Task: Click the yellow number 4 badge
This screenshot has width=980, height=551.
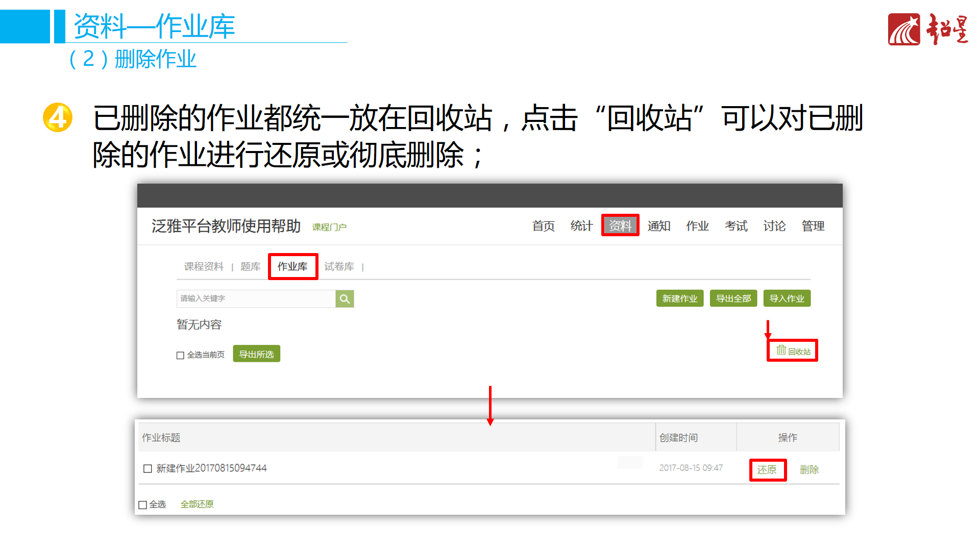Action: tap(58, 118)
